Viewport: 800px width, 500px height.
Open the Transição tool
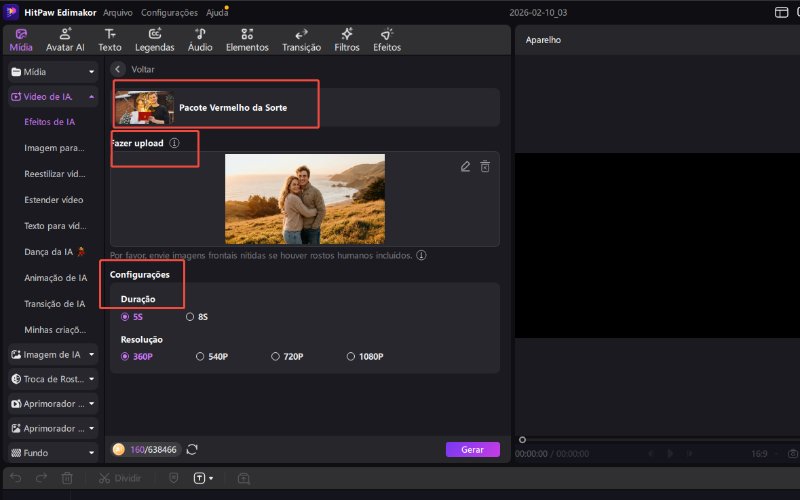(301, 40)
